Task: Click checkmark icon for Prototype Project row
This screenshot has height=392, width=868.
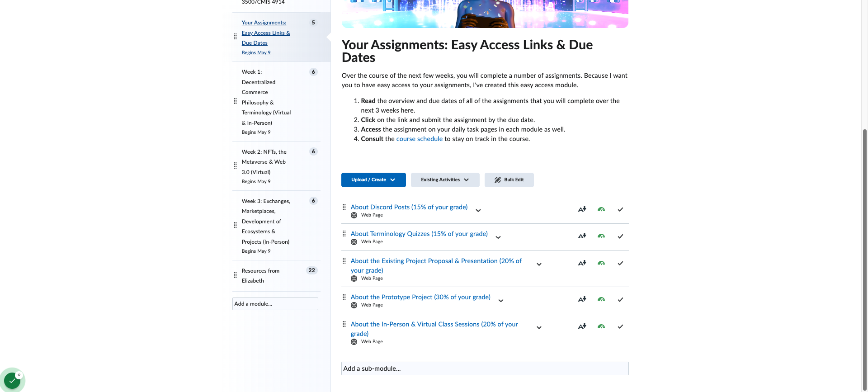Action: click(620, 299)
